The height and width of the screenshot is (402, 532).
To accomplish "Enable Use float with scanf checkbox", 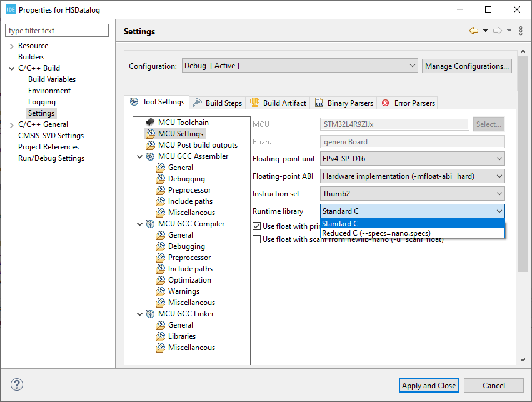I will point(257,239).
